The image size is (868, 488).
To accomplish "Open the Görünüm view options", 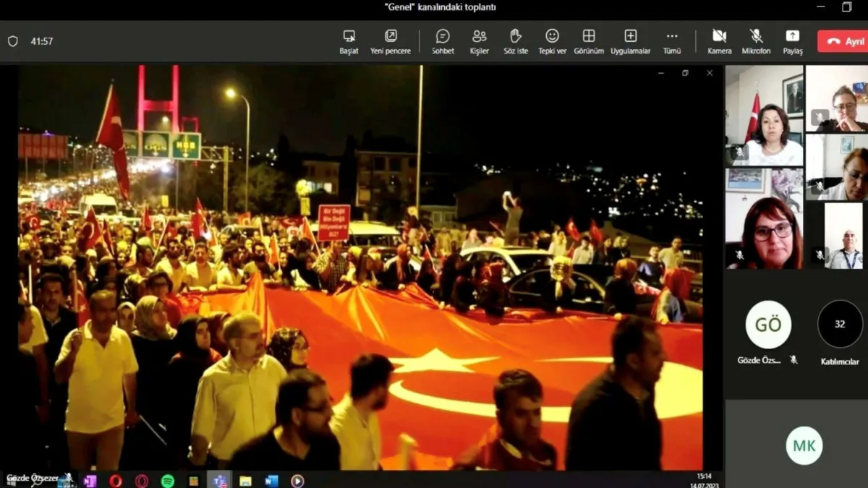I will pyautogui.click(x=589, y=41).
